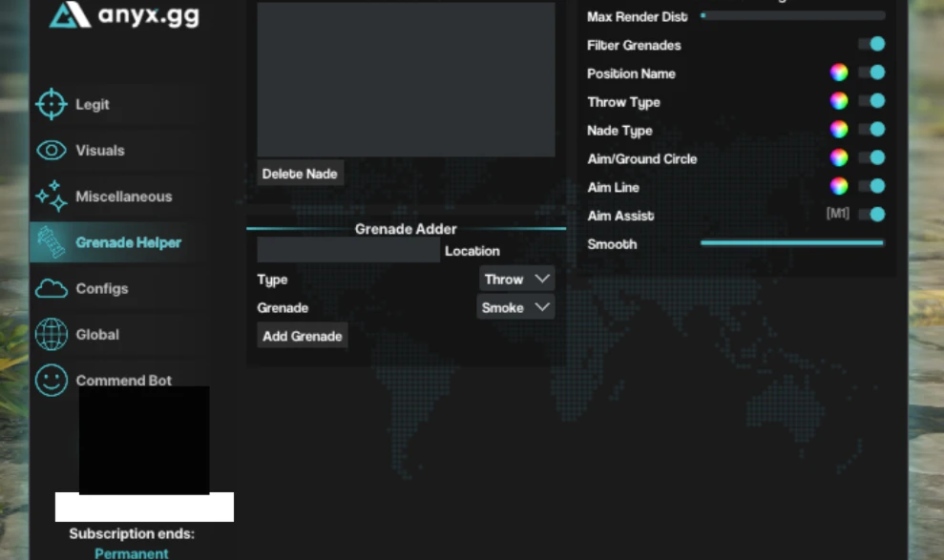The width and height of the screenshot is (944, 560).
Task: Open Position Name color picker
Action: [839, 73]
